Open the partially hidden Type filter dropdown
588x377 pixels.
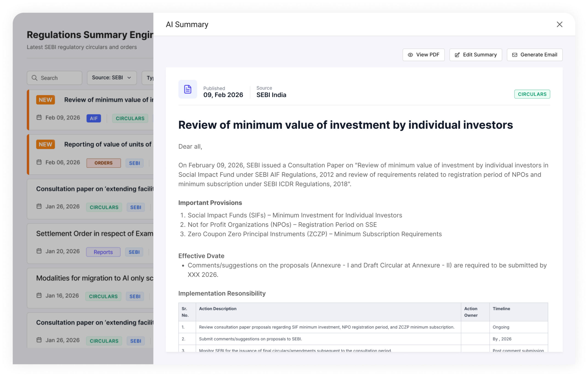pyautogui.click(x=149, y=78)
